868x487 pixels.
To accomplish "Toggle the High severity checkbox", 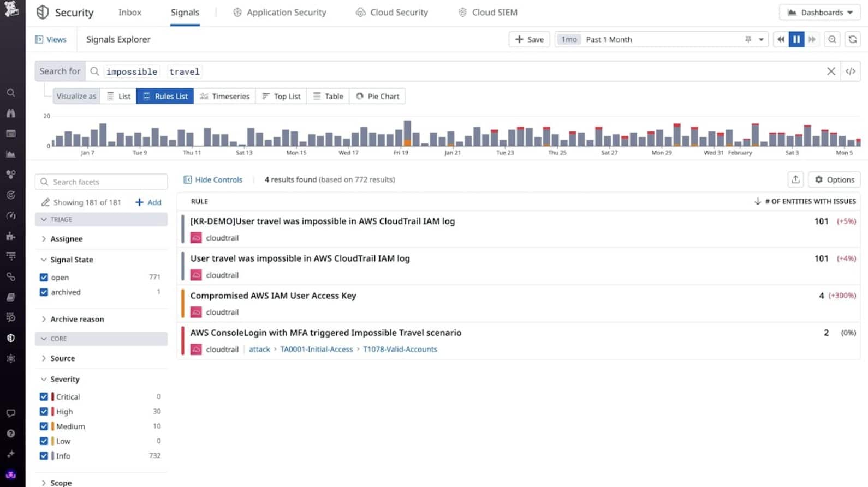I will pos(44,412).
